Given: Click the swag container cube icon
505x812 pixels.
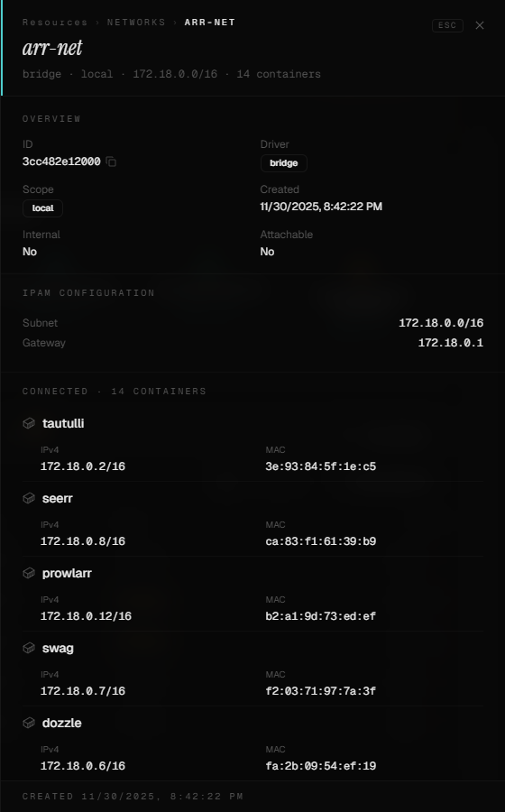Looking at the screenshot, I should [29, 649].
